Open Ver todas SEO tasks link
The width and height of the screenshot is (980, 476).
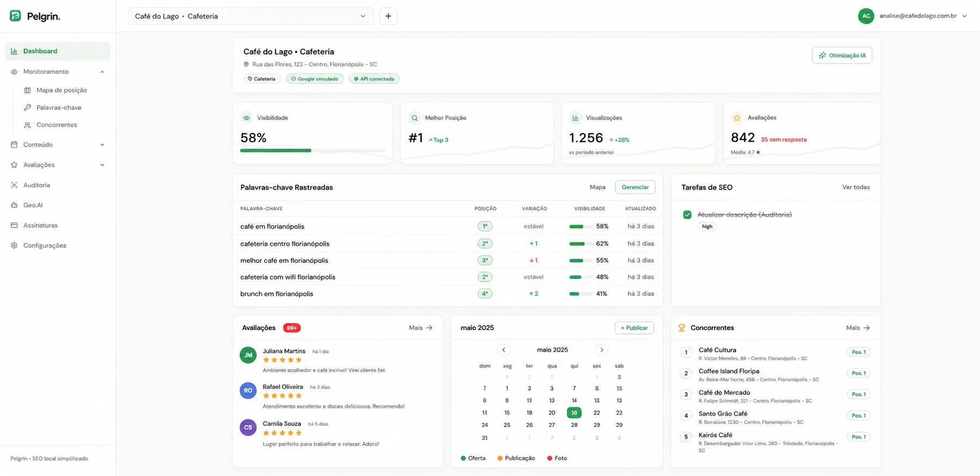point(856,187)
